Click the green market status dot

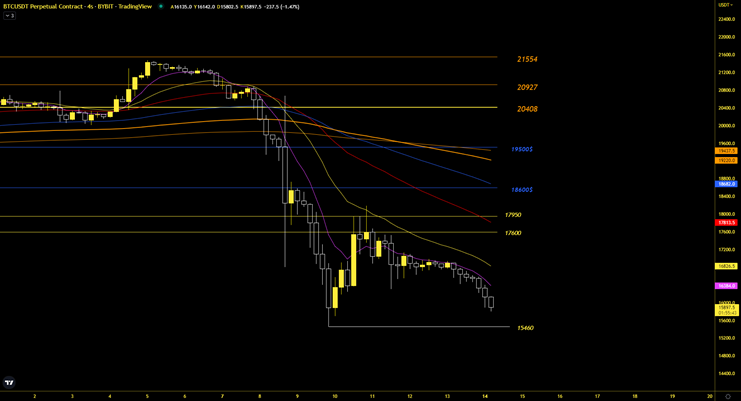[161, 6]
